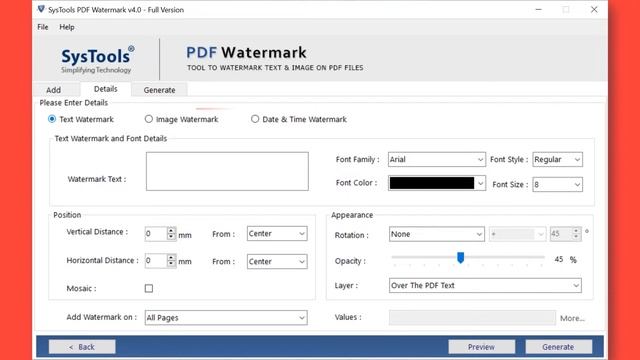Open the Vertical Distance From dropdown
The width and height of the screenshot is (640, 360).
277,233
